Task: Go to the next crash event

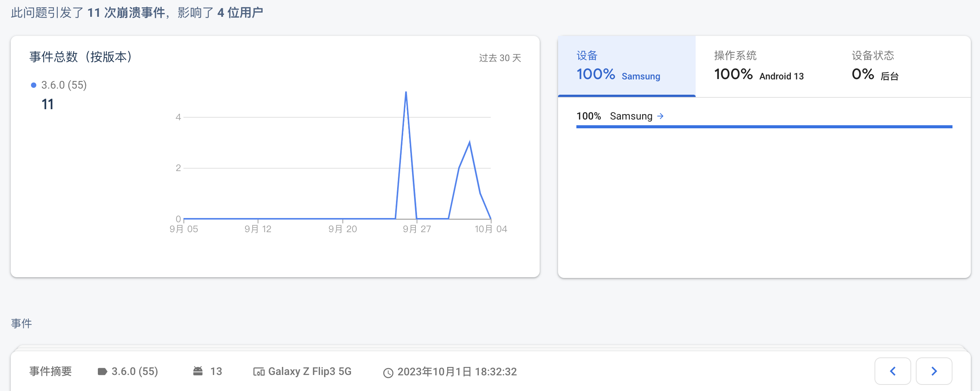Action: tap(934, 371)
